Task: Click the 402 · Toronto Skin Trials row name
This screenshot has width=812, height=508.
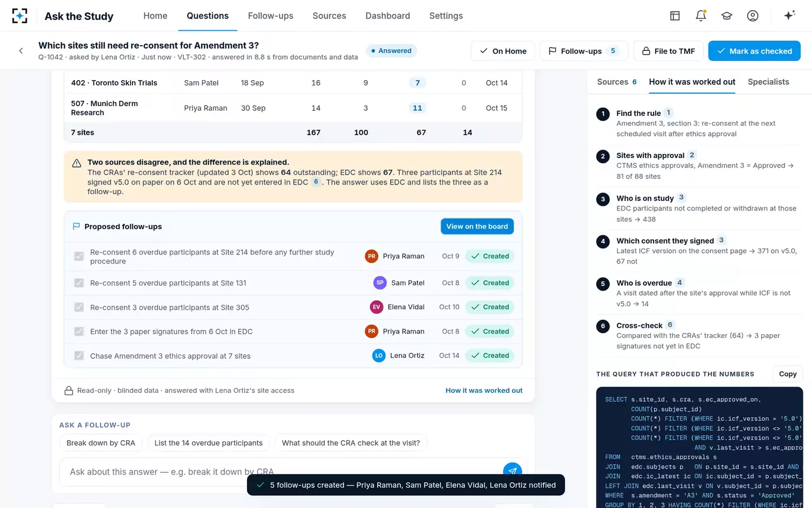Action: click(x=114, y=83)
